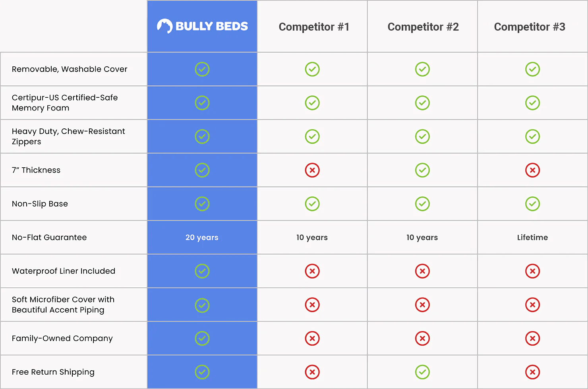This screenshot has width=588, height=389.
Task: Click Competitor #2 checkmark for Free Return Shipping
Action: pos(422,372)
